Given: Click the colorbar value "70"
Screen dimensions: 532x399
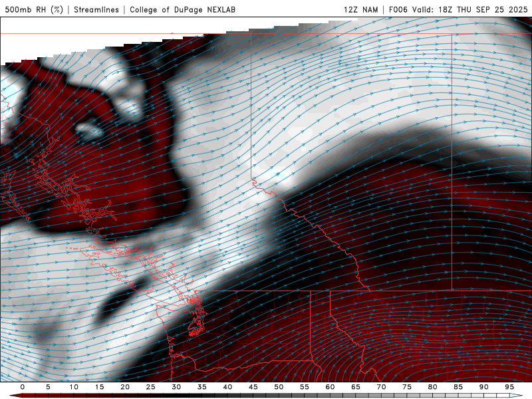Looking at the screenshot, I should click(381, 387).
